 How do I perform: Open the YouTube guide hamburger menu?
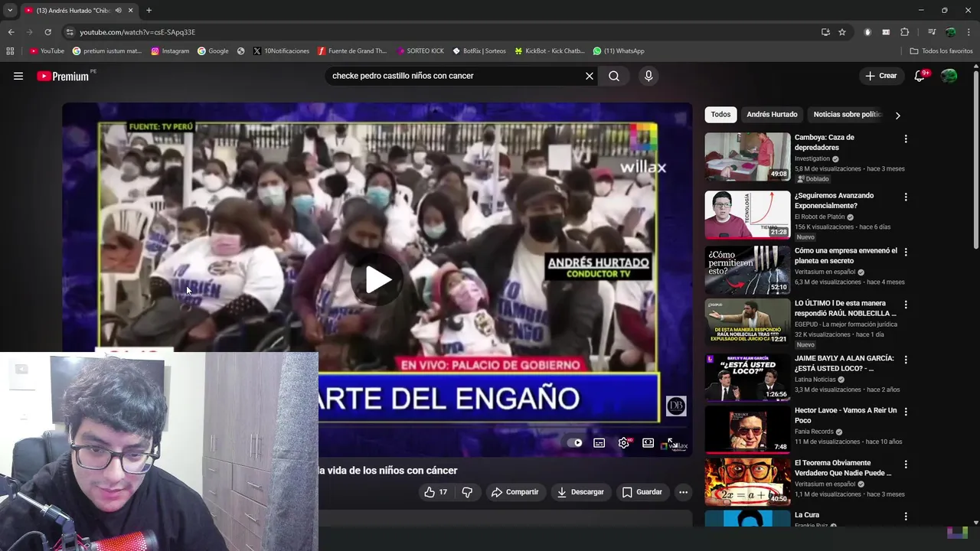tap(18, 76)
